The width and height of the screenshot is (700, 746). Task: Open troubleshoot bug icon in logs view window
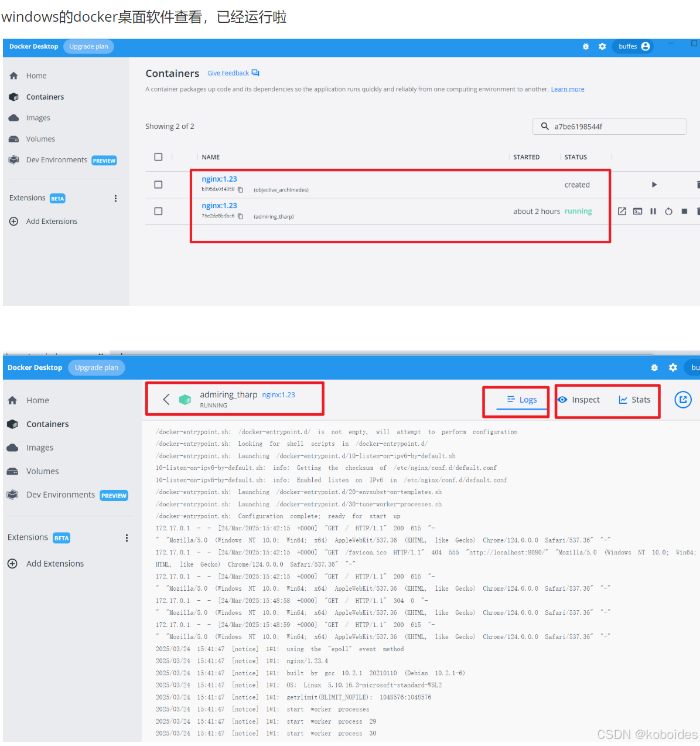tap(655, 367)
